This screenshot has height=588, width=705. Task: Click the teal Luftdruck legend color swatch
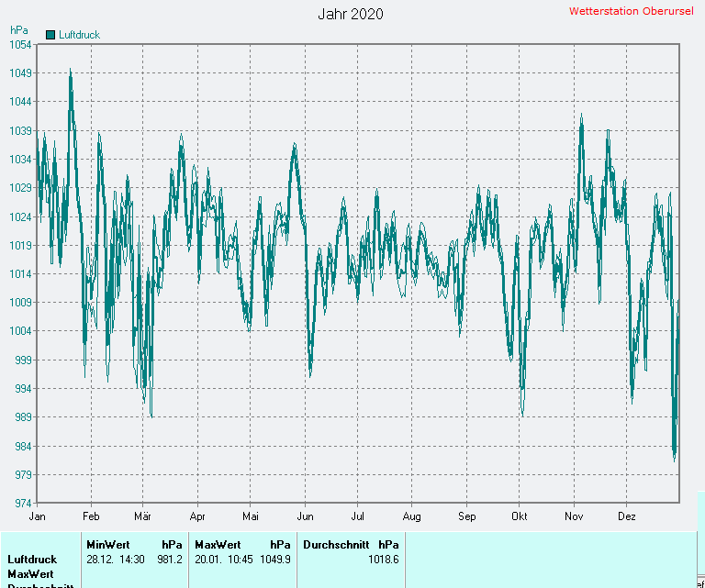pyautogui.click(x=50, y=35)
